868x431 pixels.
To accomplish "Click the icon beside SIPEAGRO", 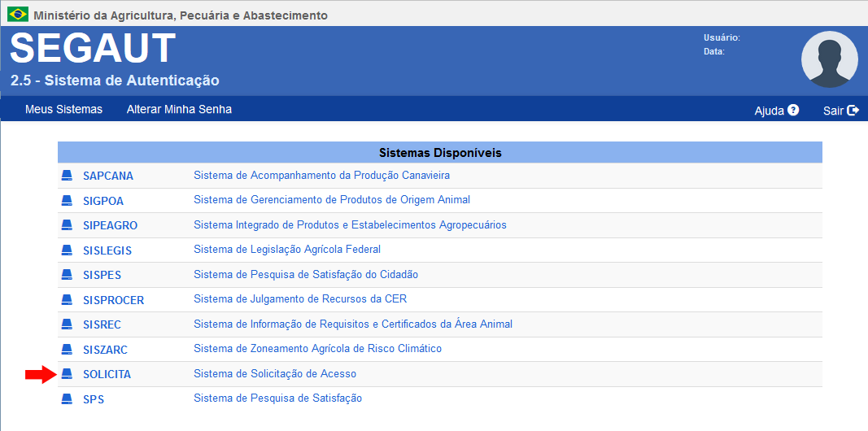I will 67,225.
